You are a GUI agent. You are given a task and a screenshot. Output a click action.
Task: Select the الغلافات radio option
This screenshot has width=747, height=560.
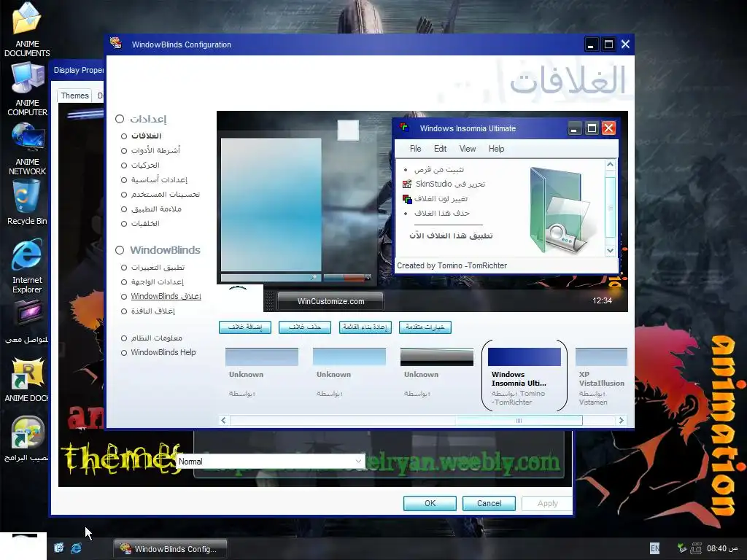click(124, 136)
